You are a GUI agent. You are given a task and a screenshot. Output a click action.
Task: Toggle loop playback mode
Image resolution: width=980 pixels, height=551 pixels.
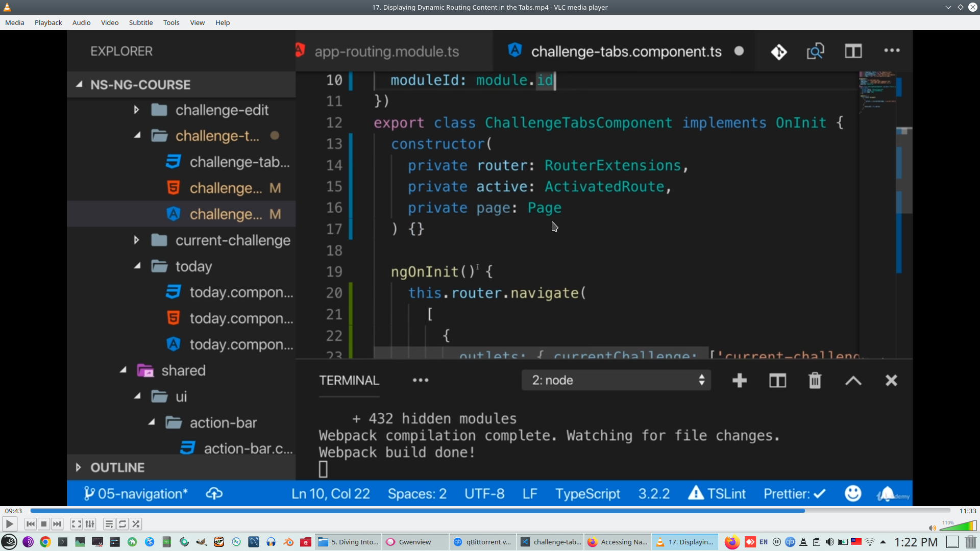pyautogui.click(x=122, y=524)
